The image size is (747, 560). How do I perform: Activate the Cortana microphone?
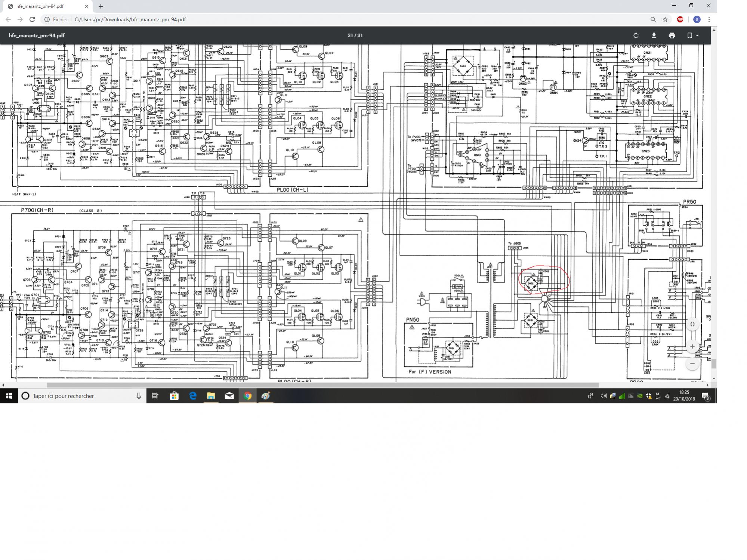tap(139, 396)
